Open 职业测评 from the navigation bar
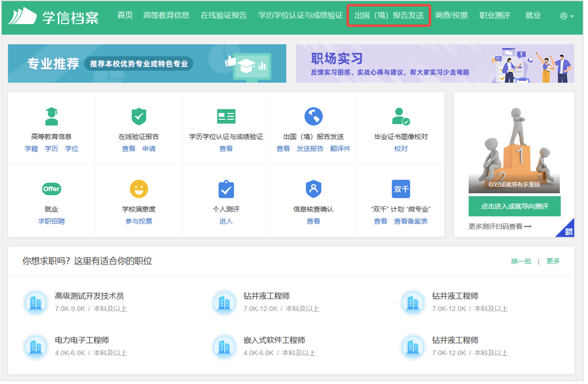The width and height of the screenshot is (588, 384). click(494, 15)
